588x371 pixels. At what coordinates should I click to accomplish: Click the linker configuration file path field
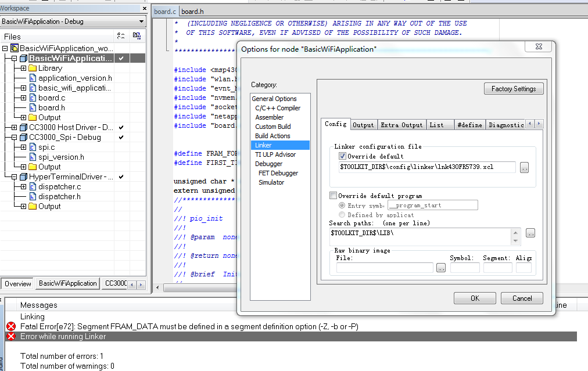[x=427, y=167]
